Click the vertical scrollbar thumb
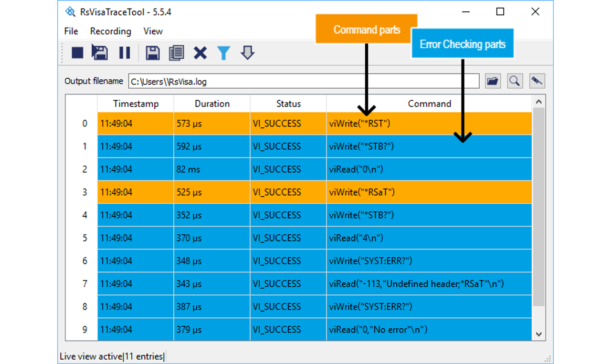 click(x=538, y=207)
